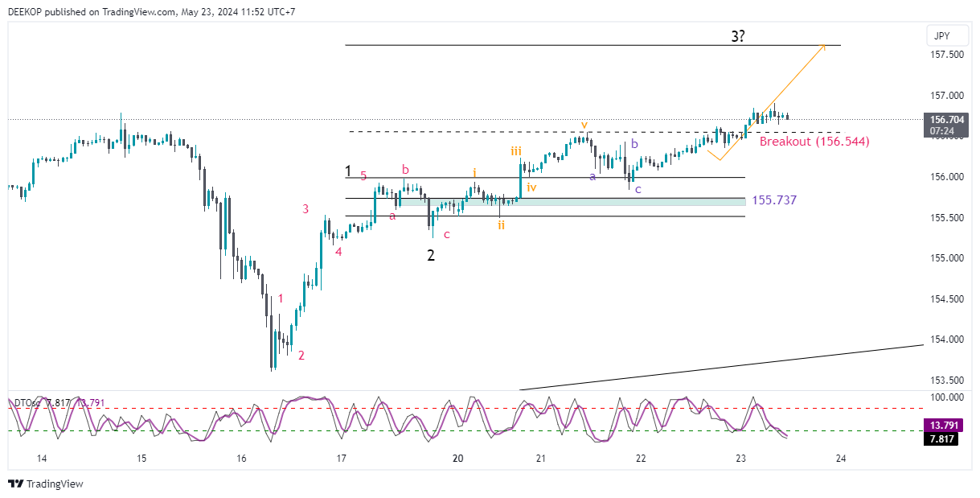980x498 pixels.
Task: Click the 155.000 price axis label
Action: click(x=948, y=258)
